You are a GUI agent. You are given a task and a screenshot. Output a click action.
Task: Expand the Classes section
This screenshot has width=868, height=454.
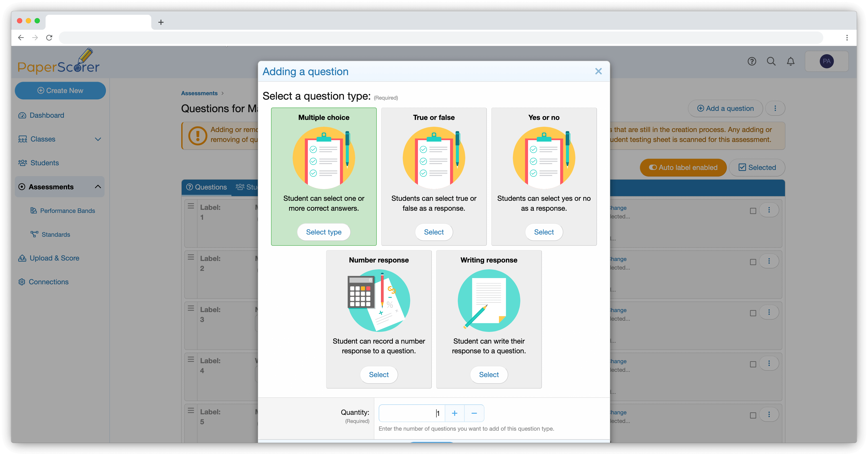[98, 139]
